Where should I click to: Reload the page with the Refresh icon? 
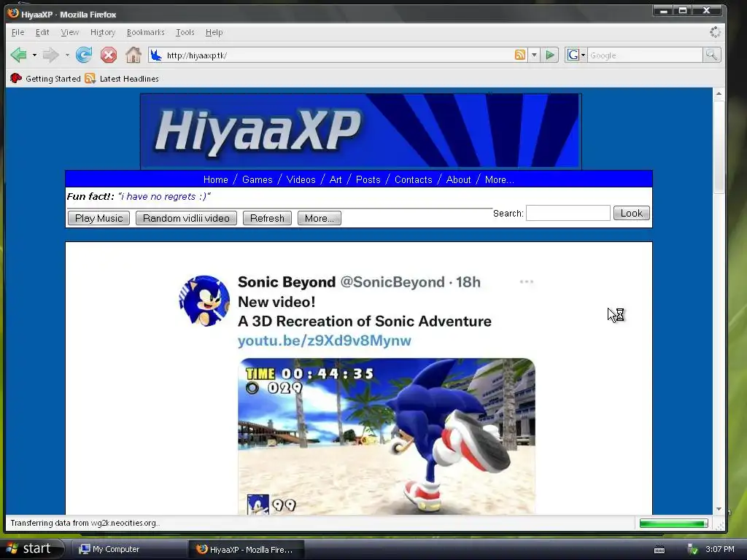tap(84, 55)
